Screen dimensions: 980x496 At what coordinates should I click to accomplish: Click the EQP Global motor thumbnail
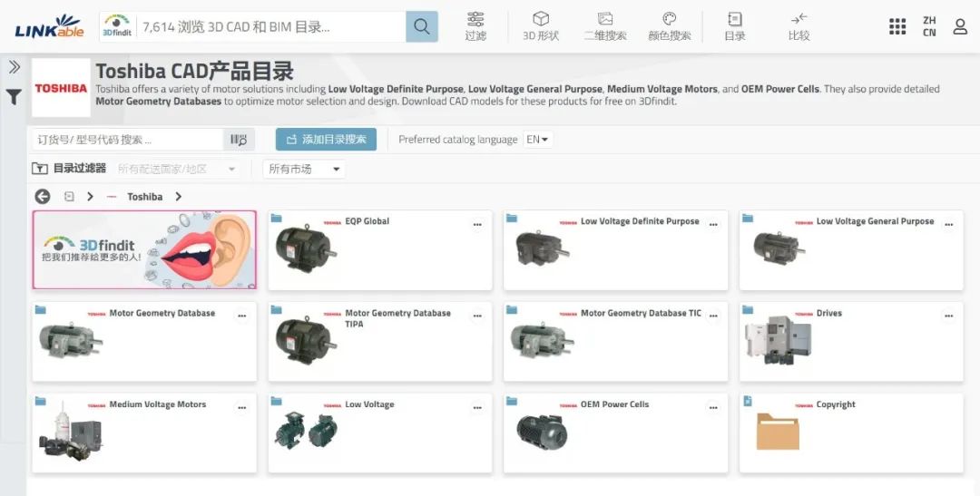point(306,248)
